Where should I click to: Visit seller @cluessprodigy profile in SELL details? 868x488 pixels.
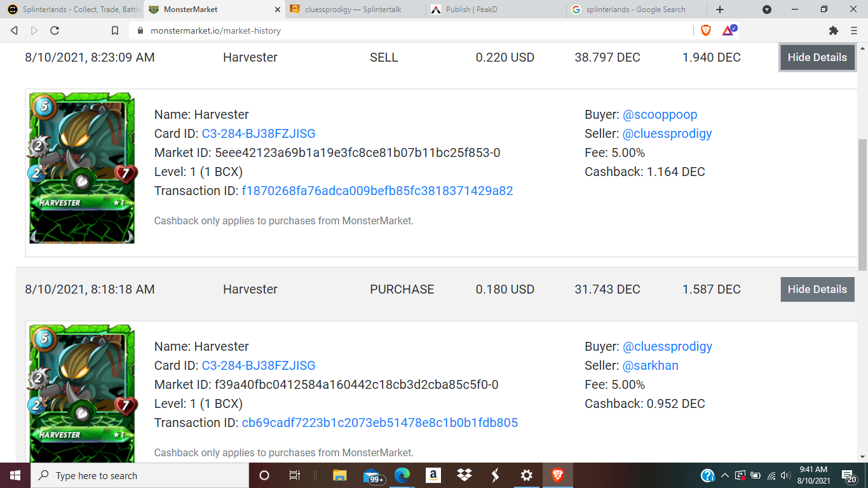click(667, 133)
